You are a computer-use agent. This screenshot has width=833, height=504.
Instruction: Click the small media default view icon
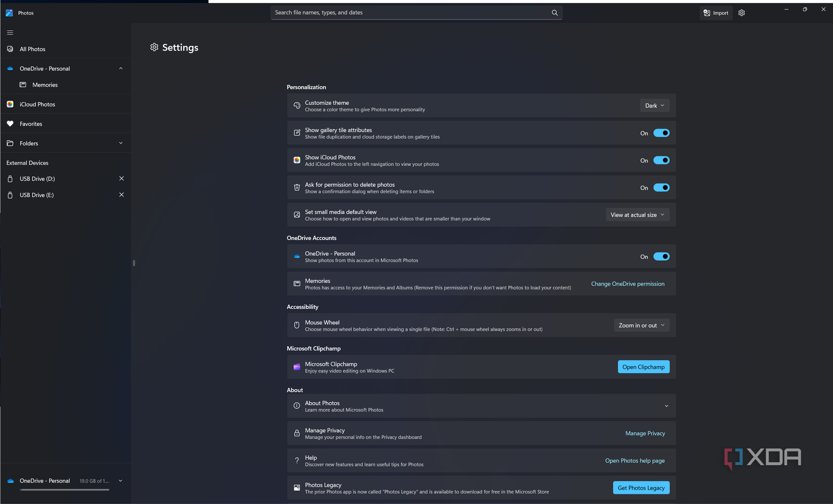click(x=297, y=215)
